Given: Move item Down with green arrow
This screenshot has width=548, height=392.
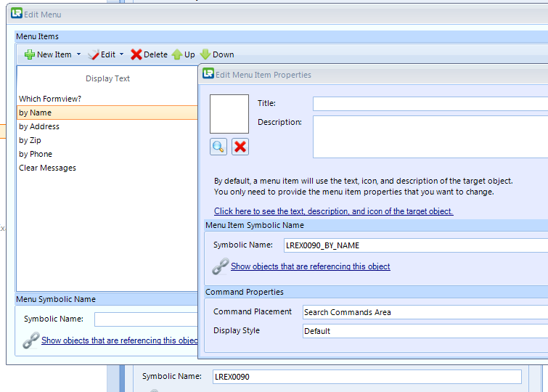Looking at the screenshot, I should (x=205, y=54).
